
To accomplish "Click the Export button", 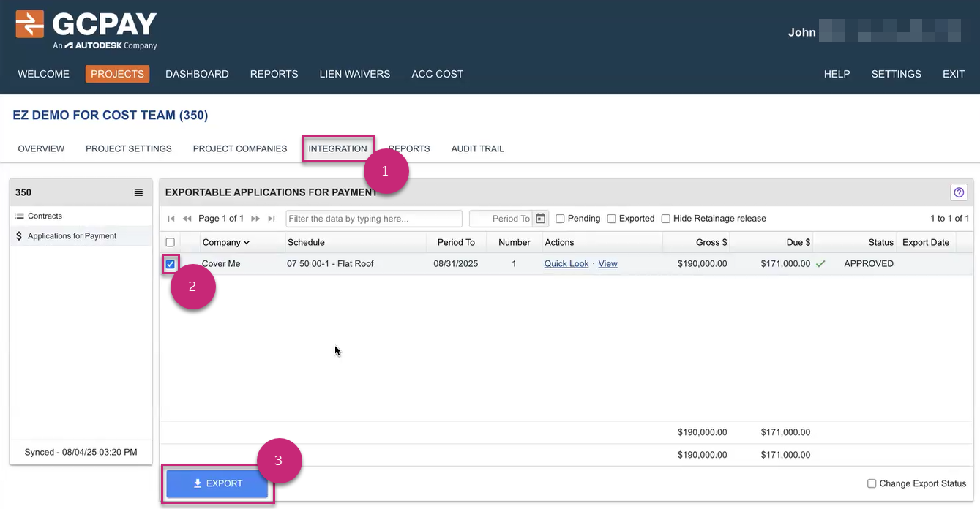I will click(217, 483).
